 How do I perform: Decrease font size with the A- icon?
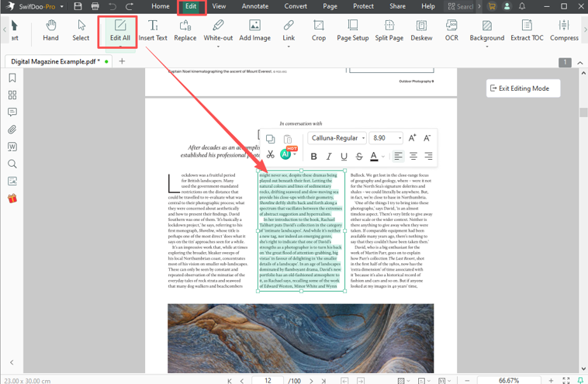point(427,138)
